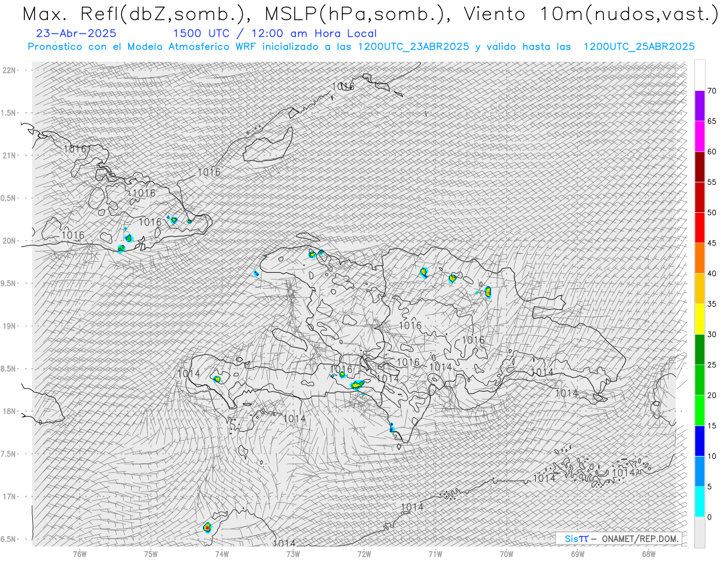Click the purple 65-70 dBZ legend segment
The image size is (728, 562).
[699, 106]
